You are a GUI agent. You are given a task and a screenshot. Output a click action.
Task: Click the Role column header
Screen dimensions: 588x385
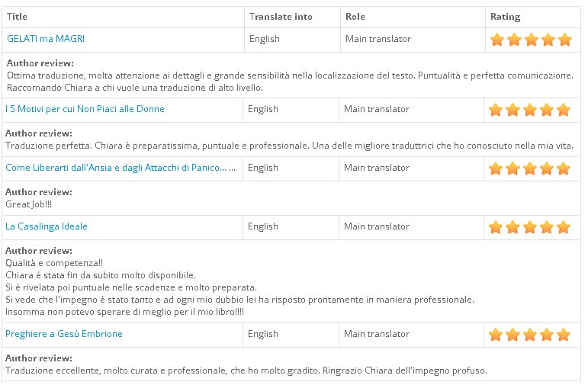pos(355,17)
